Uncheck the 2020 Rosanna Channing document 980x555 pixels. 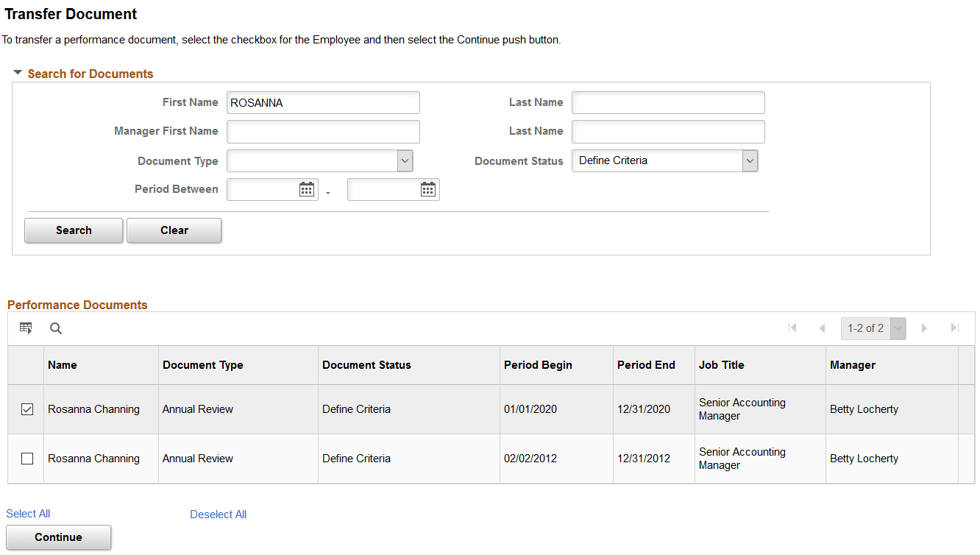point(27,409)
